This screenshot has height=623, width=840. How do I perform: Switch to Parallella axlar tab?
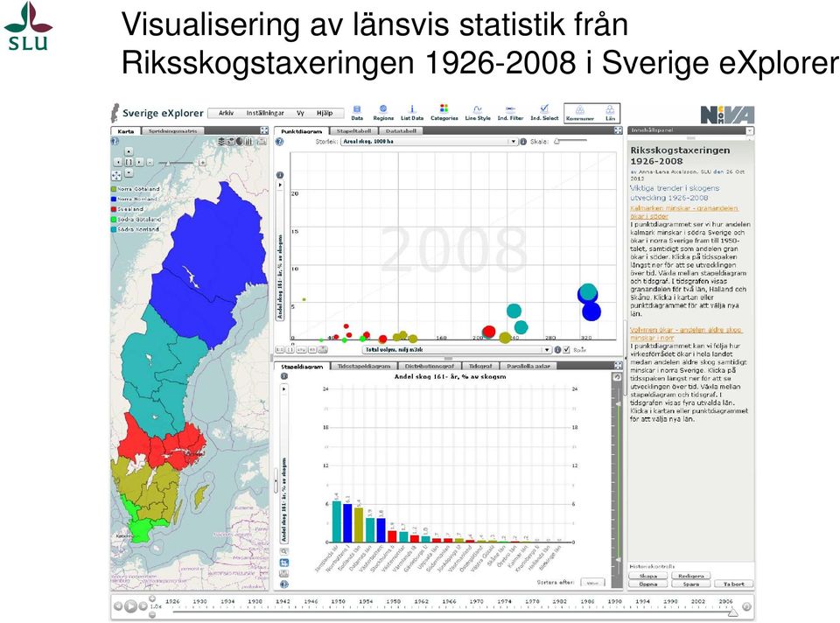[528, 366]
